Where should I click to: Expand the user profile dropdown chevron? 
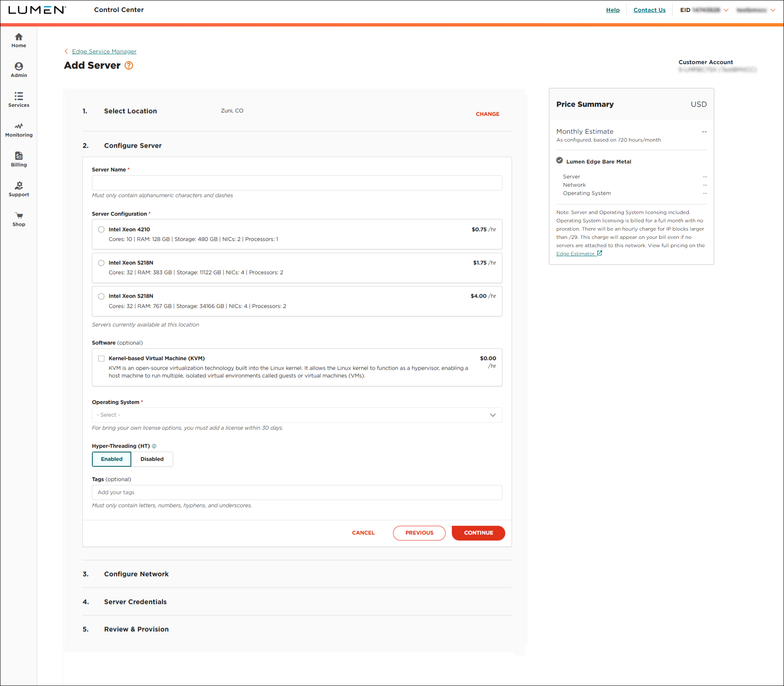pos(772,10)
